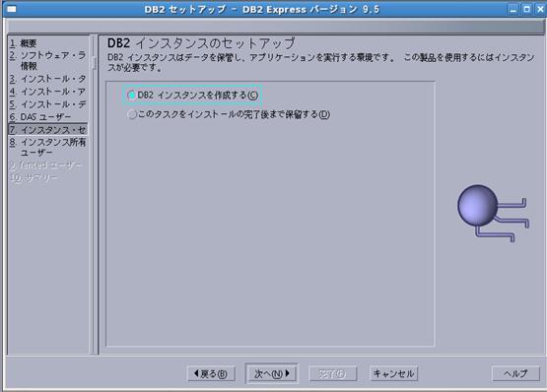Cancel setup with the キャンセル button

click(x=393, y=374)
